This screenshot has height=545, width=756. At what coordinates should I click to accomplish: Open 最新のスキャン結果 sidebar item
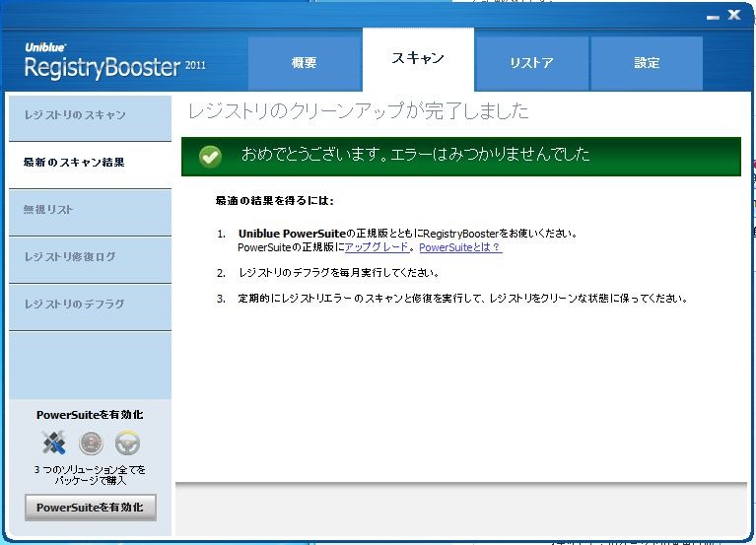[90, 166]
